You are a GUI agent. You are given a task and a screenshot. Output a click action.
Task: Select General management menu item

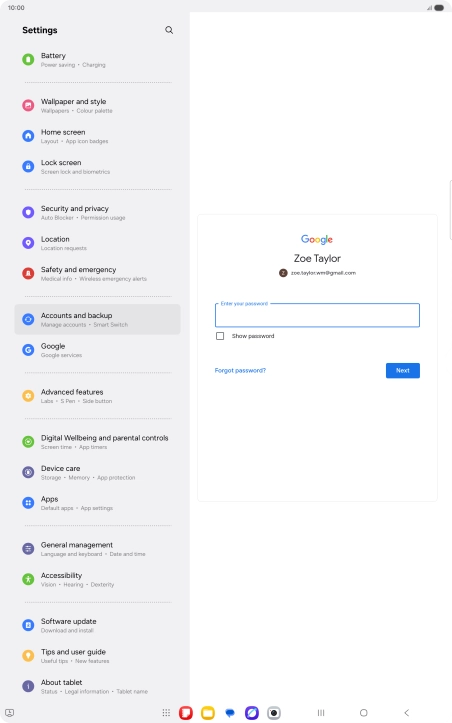coord(97,549)
